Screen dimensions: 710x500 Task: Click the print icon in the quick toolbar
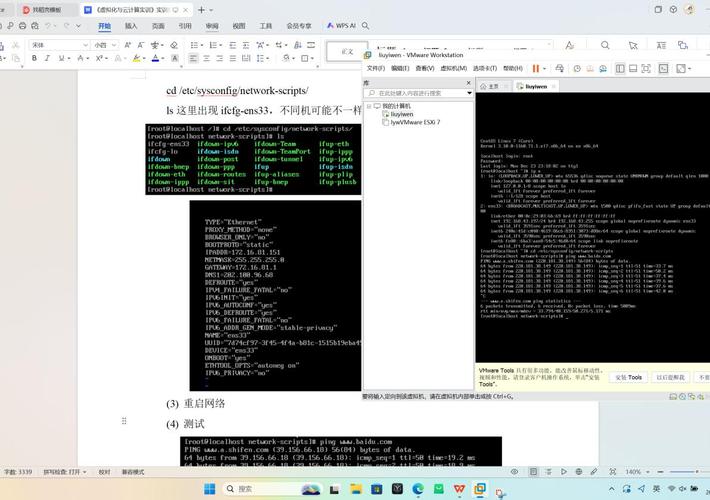pyautogui.click(x=23, y=26)
